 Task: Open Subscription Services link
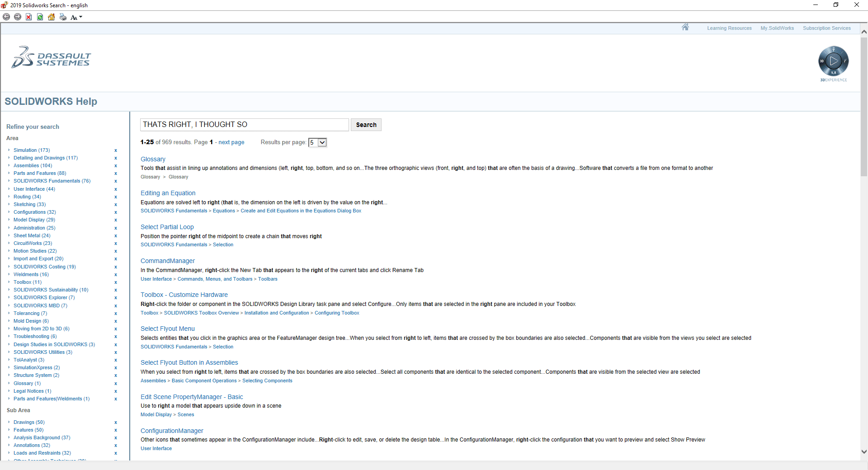827,28
